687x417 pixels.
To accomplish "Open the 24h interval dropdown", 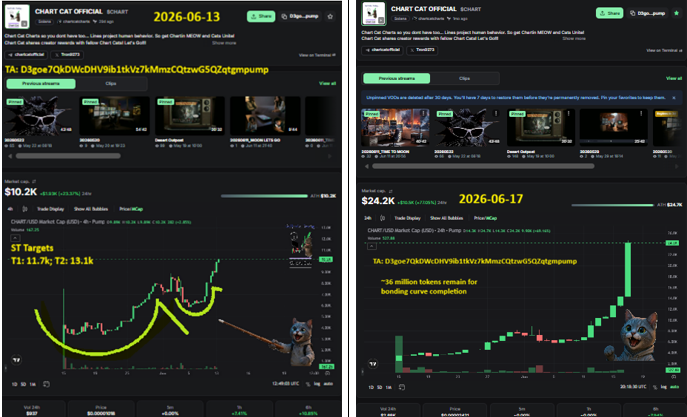I will point(368,218).
